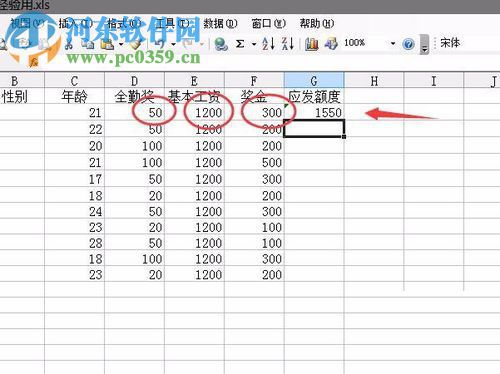The height and width of the screenshot is (374, 500).
Task: Select column I header
Action: [x=434, y=81]
